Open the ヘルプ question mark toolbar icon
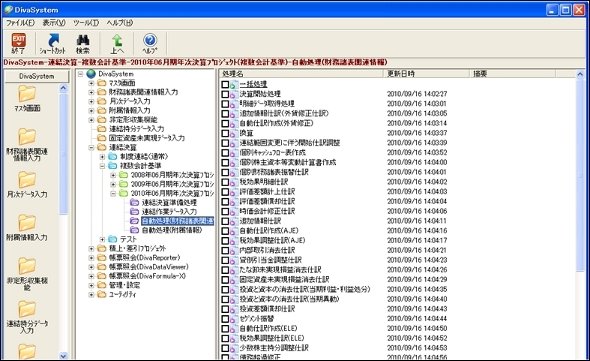Screen dimensions: 590x361 click(x=150, y=40)
